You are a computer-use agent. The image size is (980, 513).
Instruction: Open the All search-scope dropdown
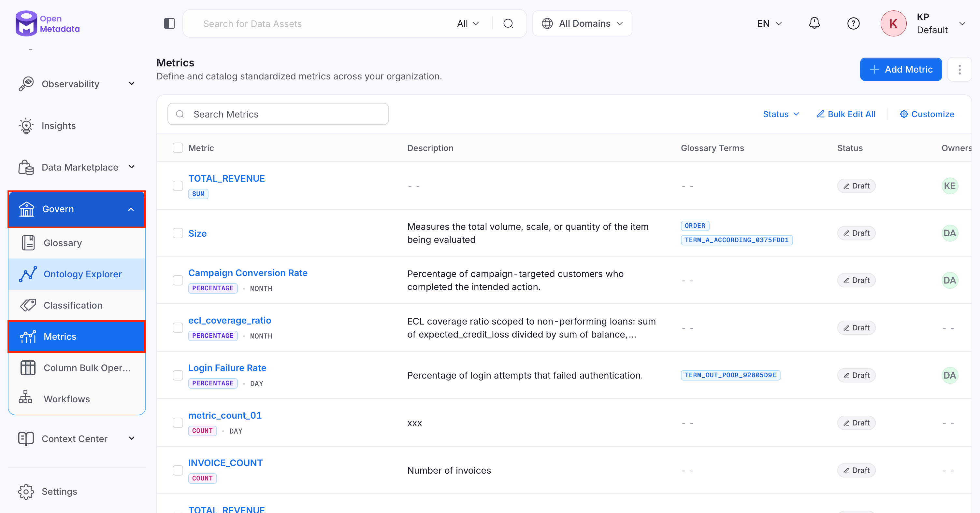(x=468, y=23)
